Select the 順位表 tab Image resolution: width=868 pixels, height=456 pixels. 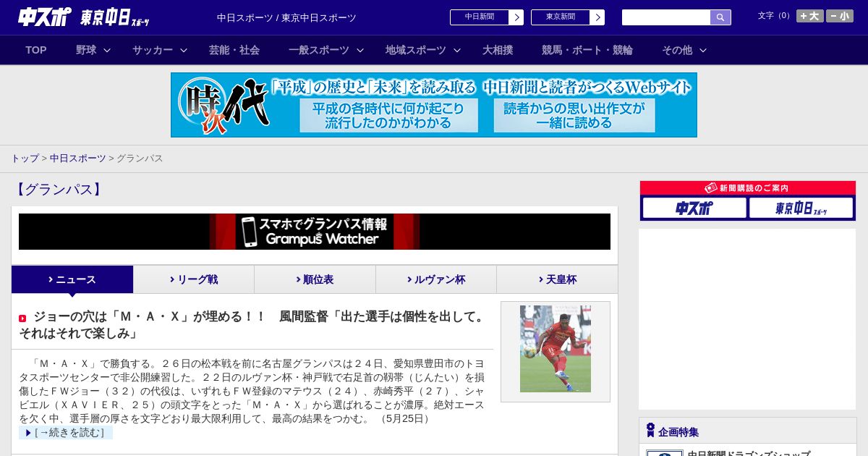coord(315,279)
